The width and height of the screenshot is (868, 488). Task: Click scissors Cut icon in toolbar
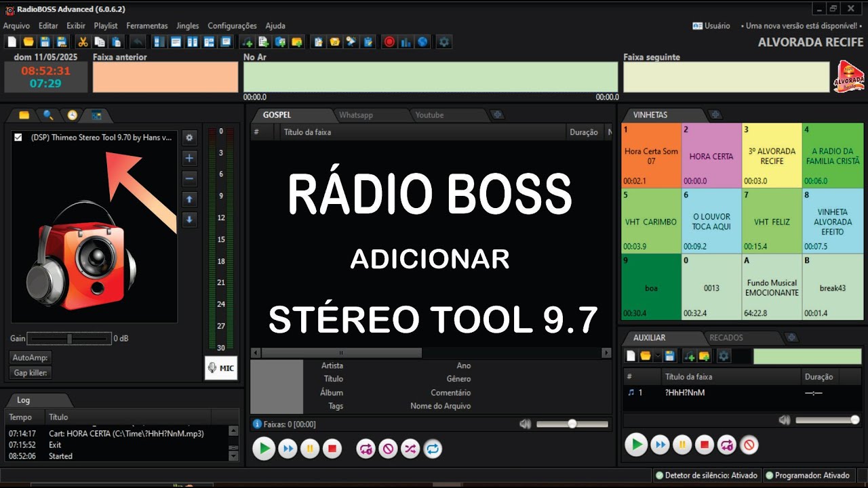point(83,42)
